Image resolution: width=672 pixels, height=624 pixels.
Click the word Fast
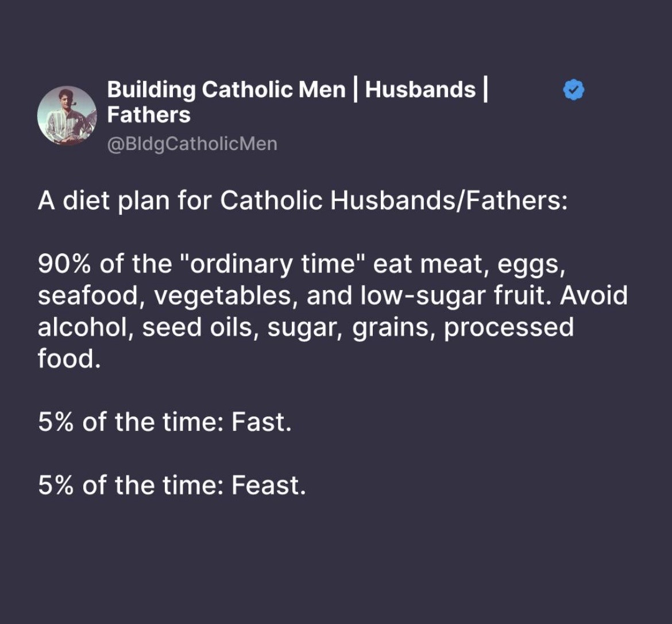(x=261, y=422)
